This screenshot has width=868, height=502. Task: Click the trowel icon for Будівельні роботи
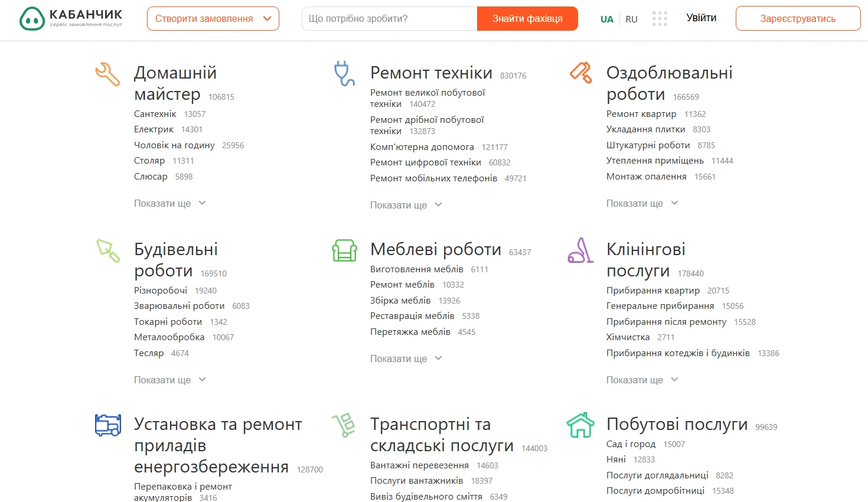108,250
